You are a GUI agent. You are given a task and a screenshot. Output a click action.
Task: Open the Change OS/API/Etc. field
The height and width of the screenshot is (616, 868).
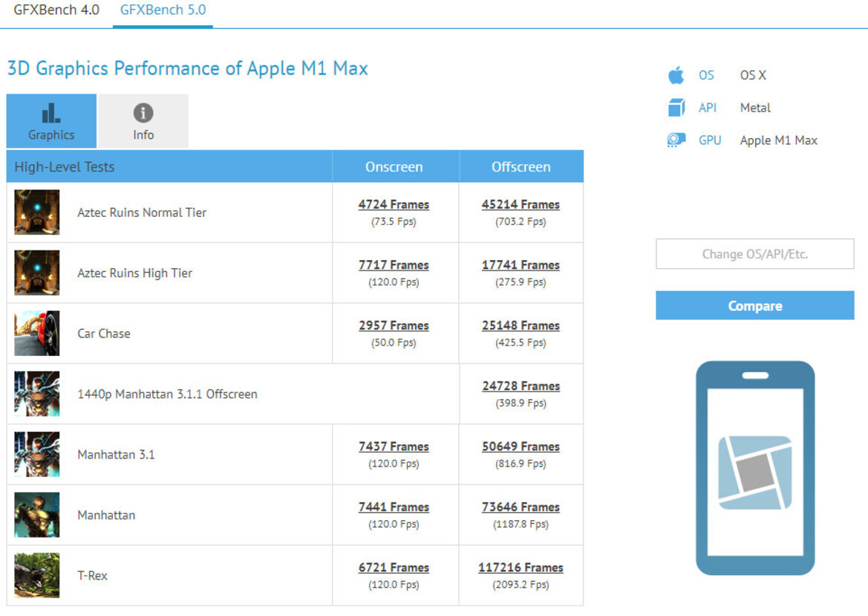pyautogui.click(x=755, y=253)
